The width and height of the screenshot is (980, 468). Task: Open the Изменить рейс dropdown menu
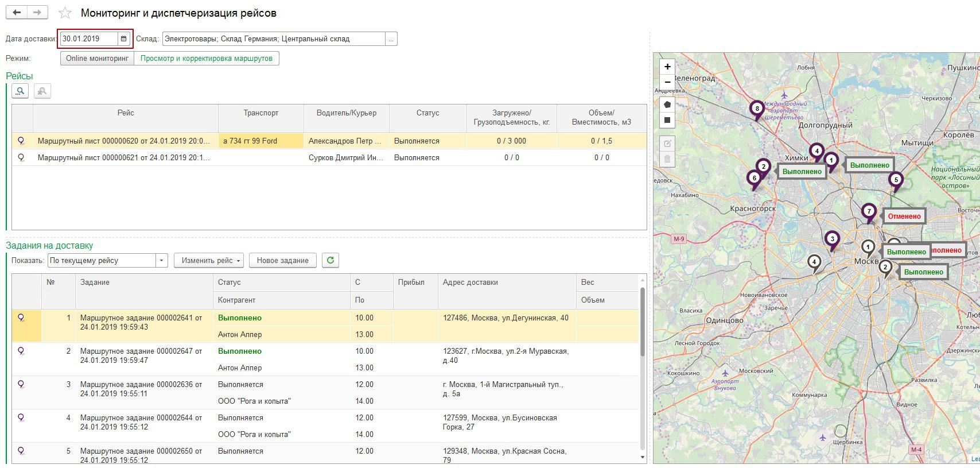(x=209, y=260)
